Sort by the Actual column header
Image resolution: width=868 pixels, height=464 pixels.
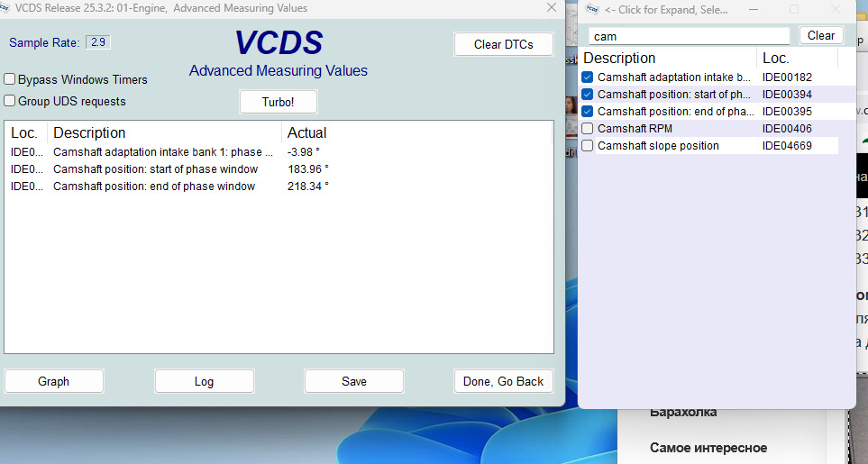(x=306, y=132)
